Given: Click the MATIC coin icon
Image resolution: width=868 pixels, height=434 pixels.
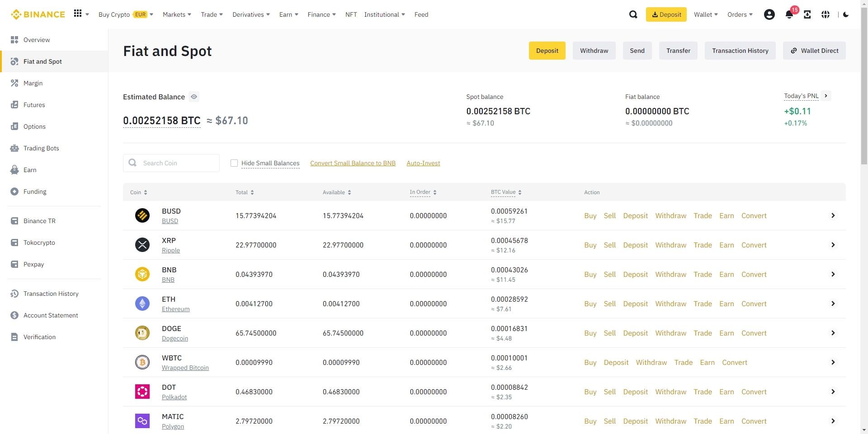Looking at the screenshot, I should pyautogui.click(x=142, y=421).
